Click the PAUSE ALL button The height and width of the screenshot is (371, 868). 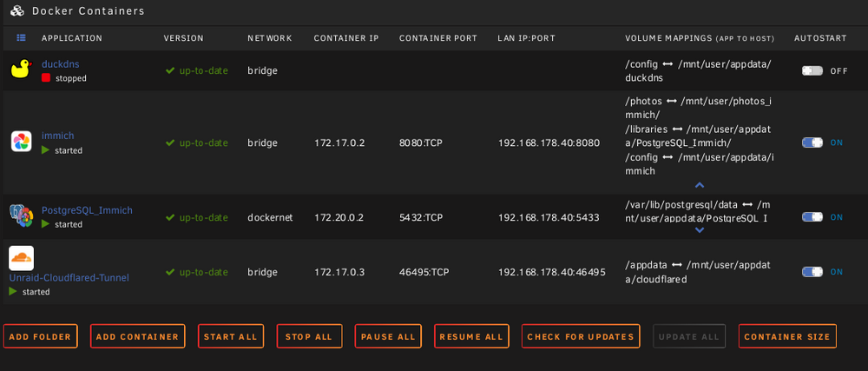[388, 336]
